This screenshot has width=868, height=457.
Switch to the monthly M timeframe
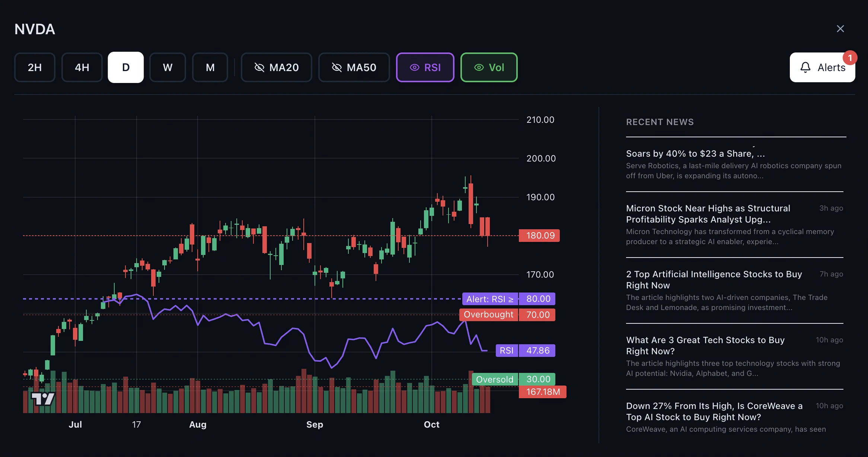click(210, 67)
